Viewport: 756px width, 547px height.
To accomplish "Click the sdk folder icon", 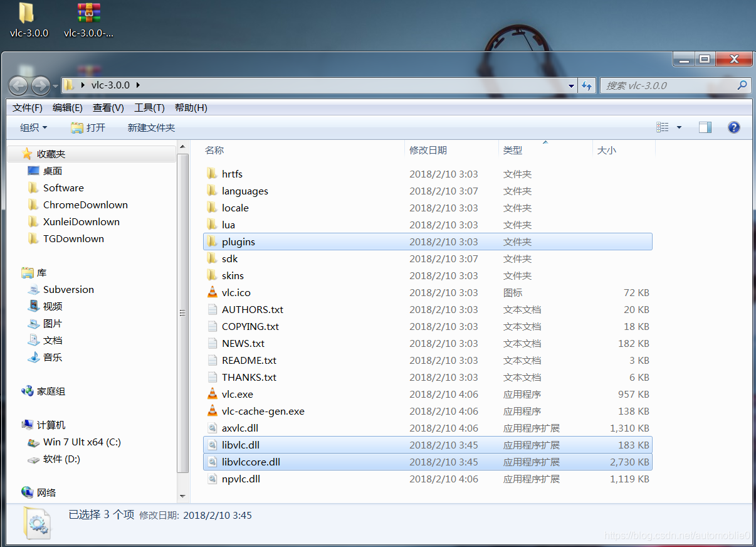I will coord(212,258).
